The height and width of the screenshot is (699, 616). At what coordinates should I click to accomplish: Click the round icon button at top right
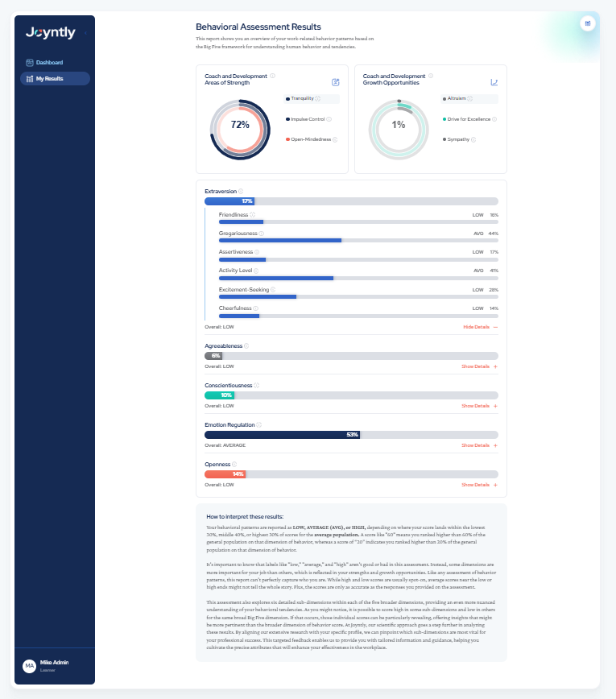pos(588,23)
